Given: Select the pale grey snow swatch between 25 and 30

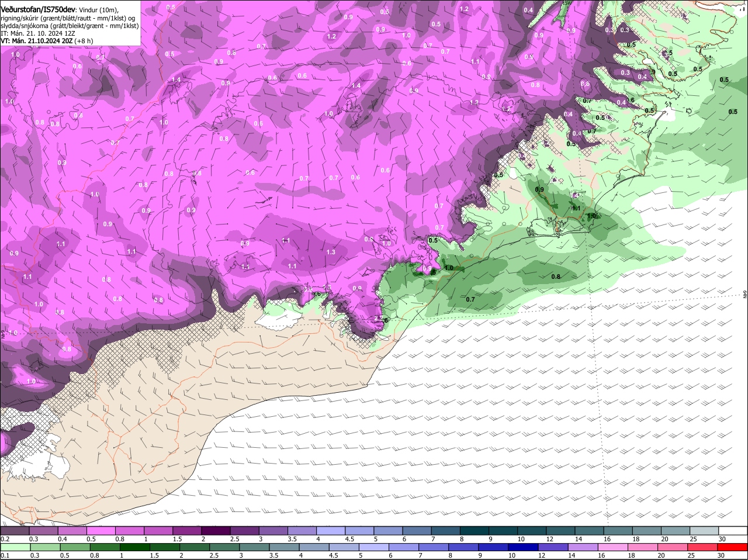Looking at the screenshot, I should click(x=704, y=531).
